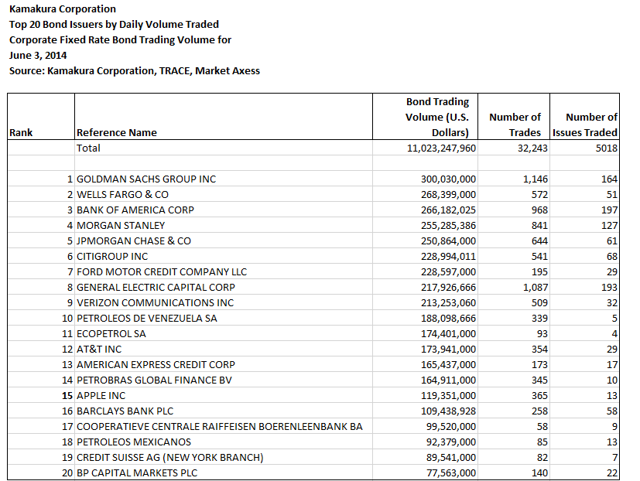The image size is (640, 481).
Task: Select the 'Kamakura Corporation' title line
Action: coord(62,9)
